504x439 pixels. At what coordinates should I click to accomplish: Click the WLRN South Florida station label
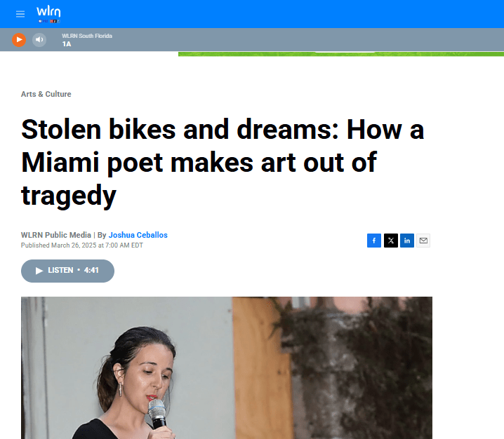tap(87, 36)
